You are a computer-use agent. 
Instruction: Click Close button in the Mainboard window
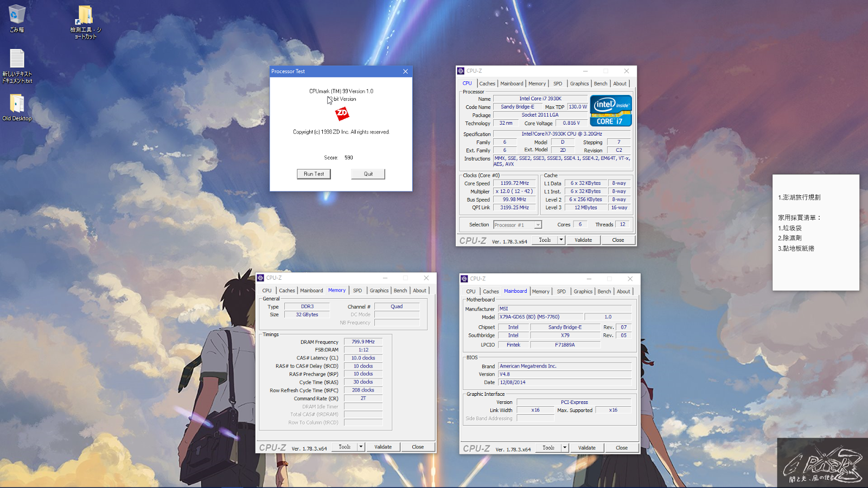coord(622,448)
